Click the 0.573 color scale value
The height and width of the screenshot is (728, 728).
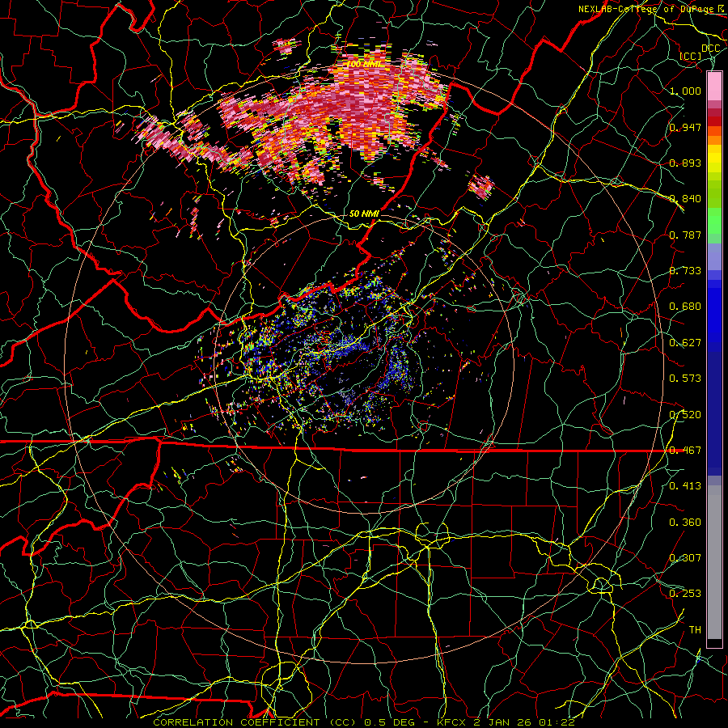pos(685,379)
